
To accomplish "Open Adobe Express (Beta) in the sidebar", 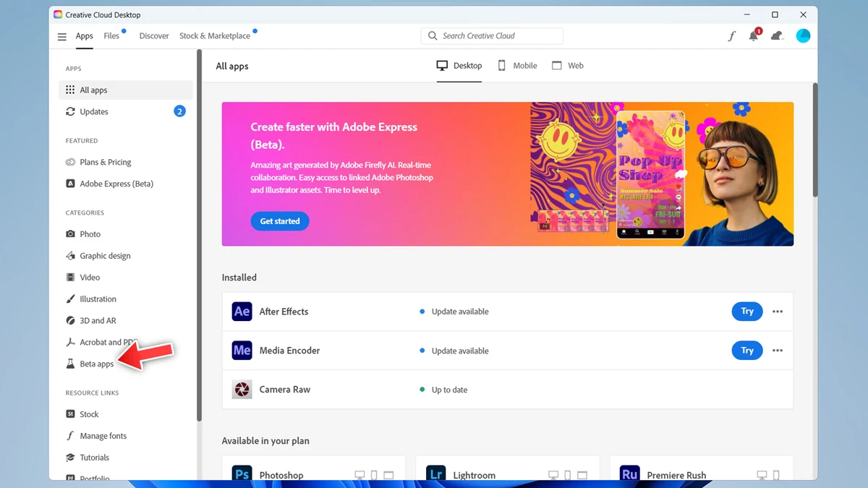I will coord(126,184).
